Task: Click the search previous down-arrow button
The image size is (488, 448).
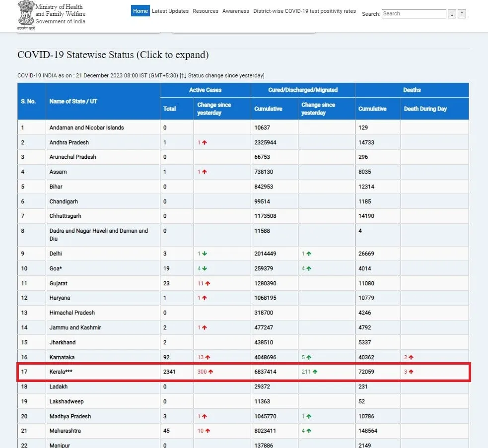Action: pos(452,14)
